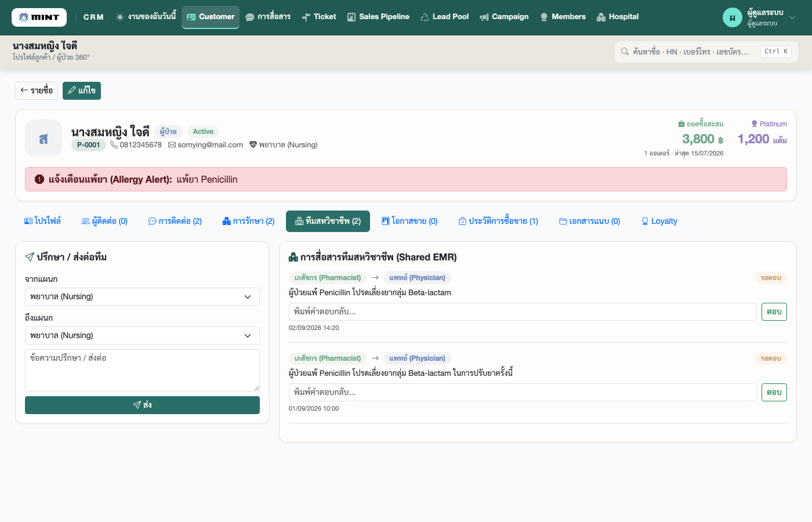Click ตอบ button for 02/09/2026 message

tap(774, 311)
